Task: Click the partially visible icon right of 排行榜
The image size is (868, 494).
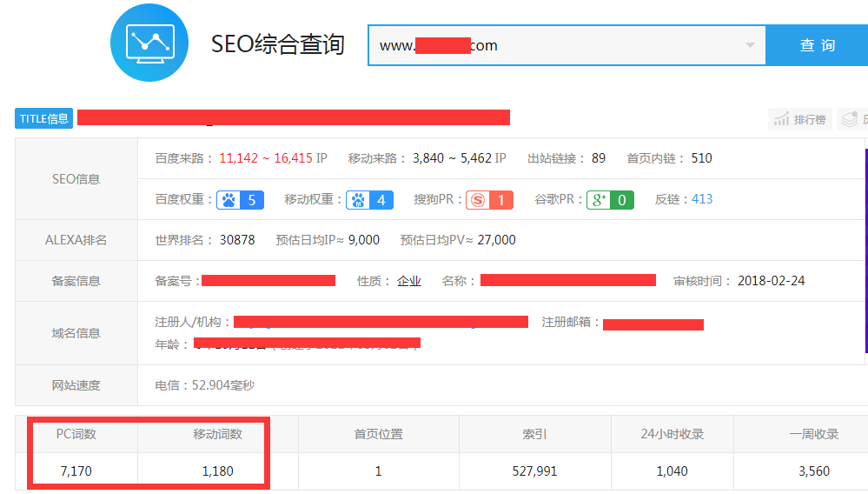Action: (x=853, y=119)
